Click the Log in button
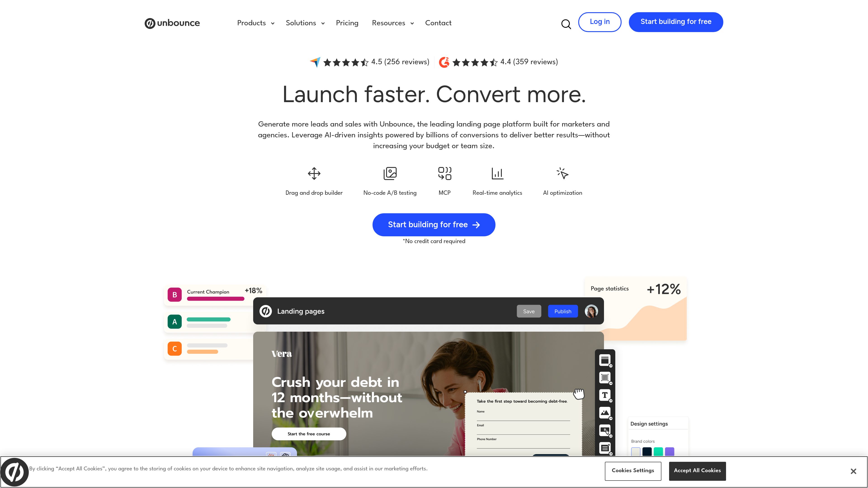 [600, 22]
